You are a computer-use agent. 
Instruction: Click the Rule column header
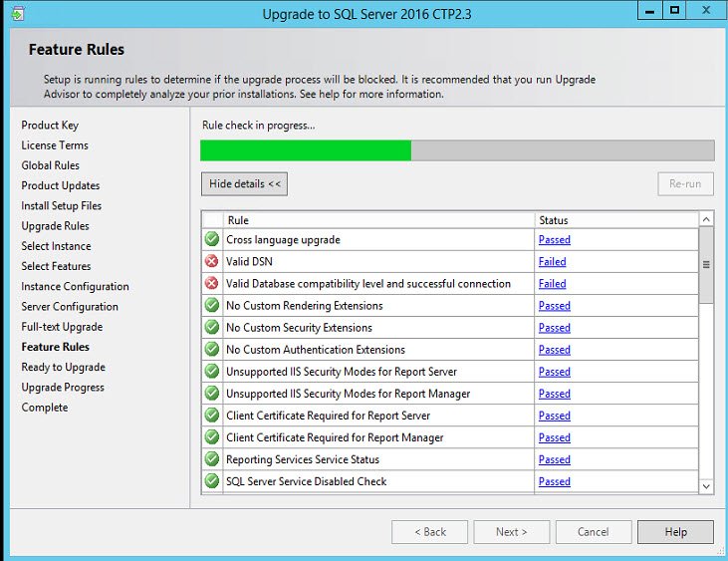point(378,220)
